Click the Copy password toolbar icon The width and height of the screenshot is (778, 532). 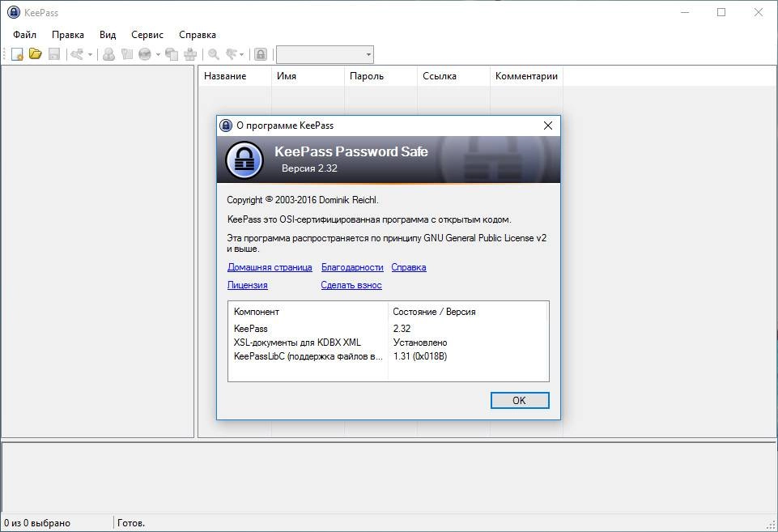click(x=127, y=54)
